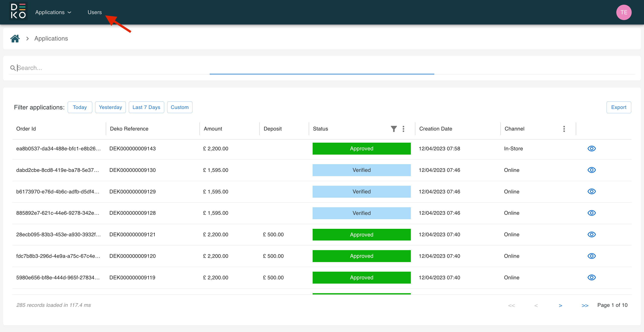Screen dimensions: 644x332
Task: Go to the next page arrow
Action: [x=560, y=305]
